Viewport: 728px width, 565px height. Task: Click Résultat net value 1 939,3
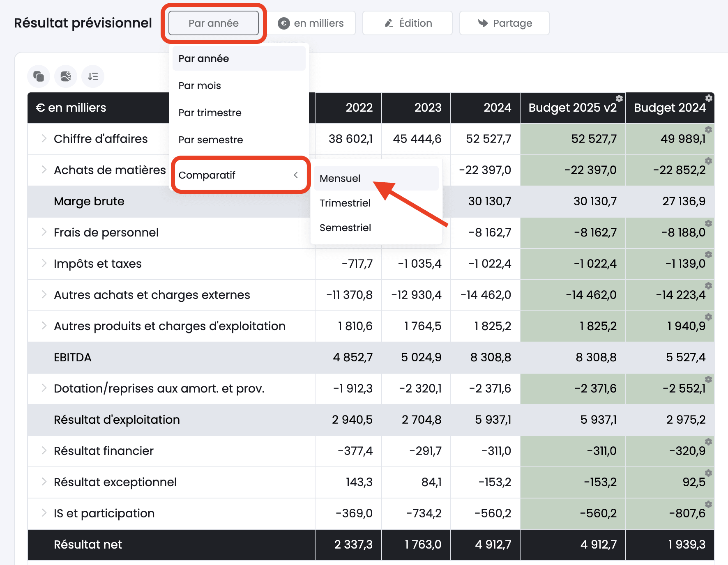[687, 544]
